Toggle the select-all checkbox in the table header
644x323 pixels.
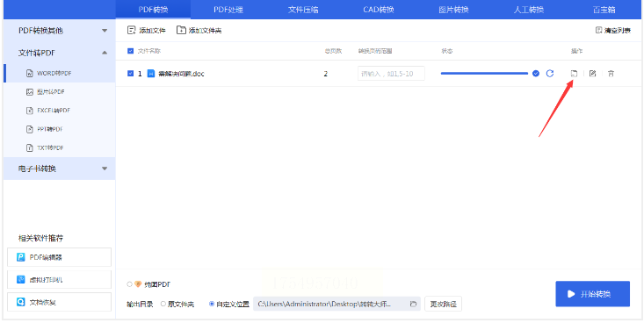(131, 51)
